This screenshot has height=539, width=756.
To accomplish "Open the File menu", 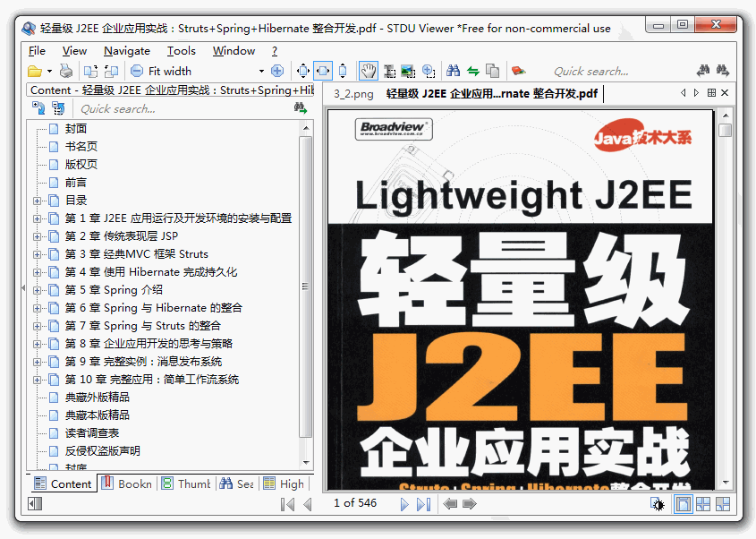I will pos(37,51).
